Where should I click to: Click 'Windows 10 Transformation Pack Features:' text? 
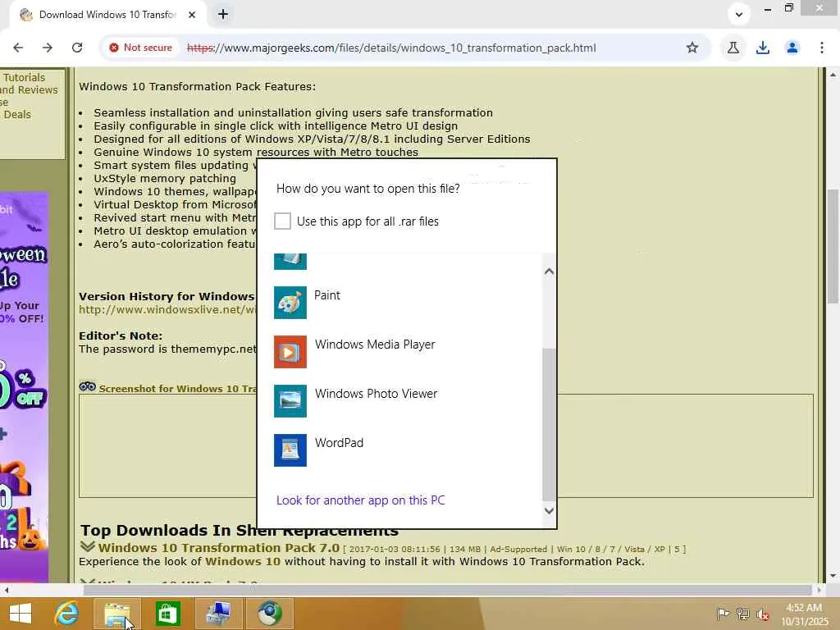197,86
